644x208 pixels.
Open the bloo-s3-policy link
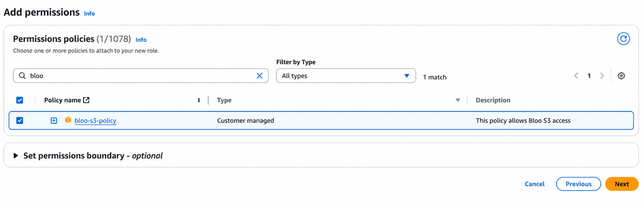click(96, 120)
